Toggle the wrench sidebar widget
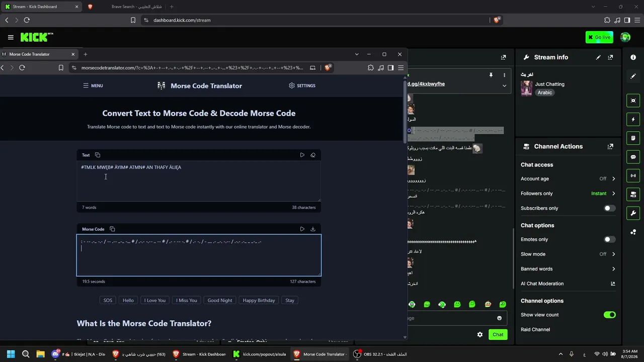 pos(633,213)
